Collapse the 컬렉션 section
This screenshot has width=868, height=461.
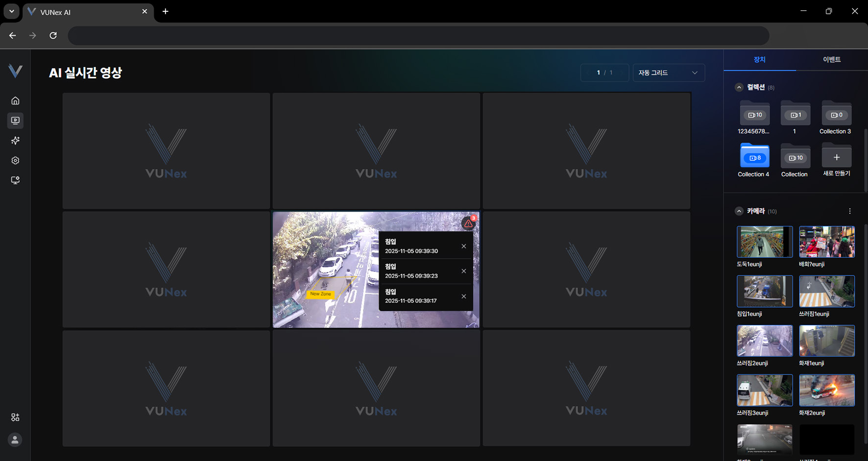739,88
